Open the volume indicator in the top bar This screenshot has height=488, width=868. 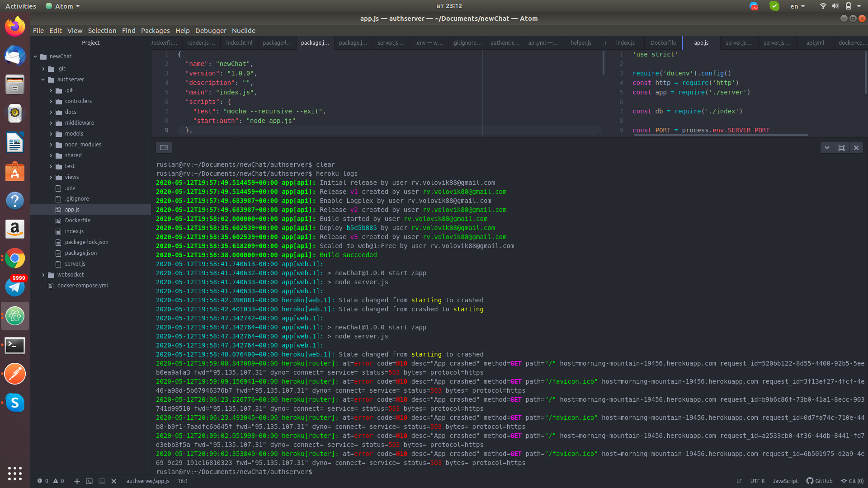[x=835, y=6]
